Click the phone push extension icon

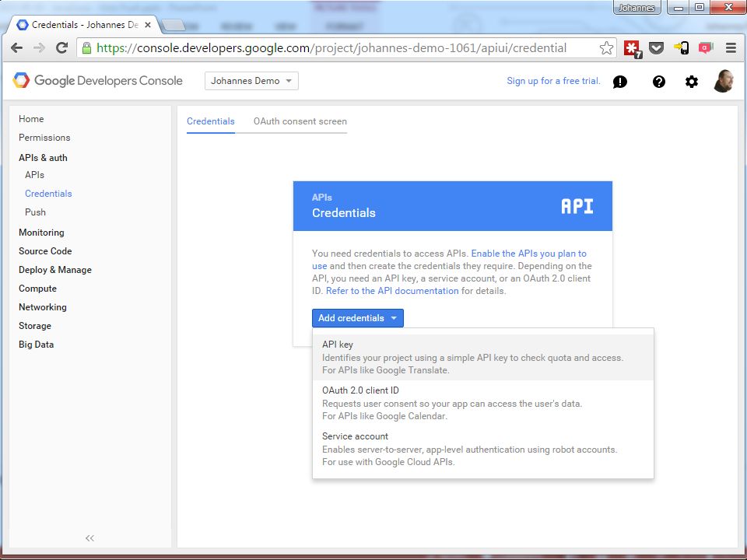pos(682,47)
